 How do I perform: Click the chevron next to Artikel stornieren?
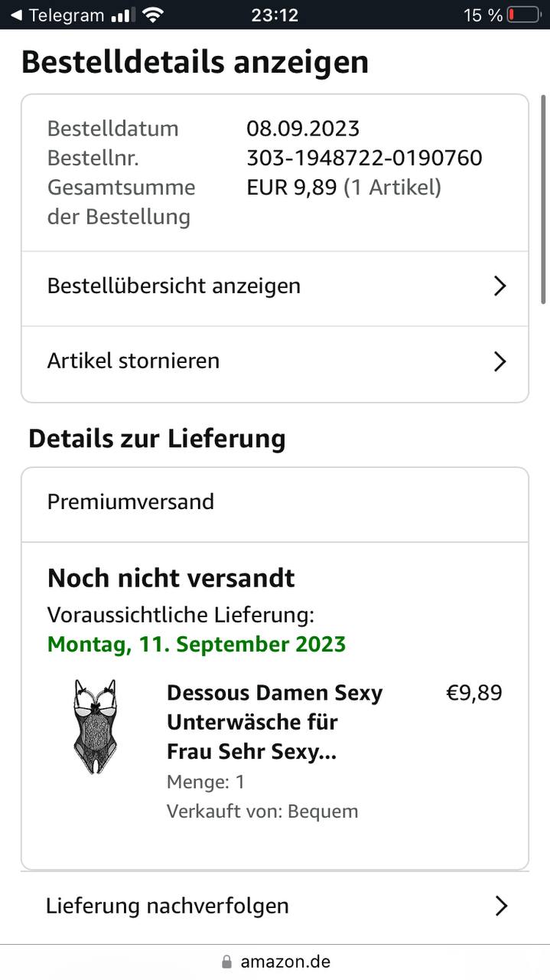click(500, 361)
